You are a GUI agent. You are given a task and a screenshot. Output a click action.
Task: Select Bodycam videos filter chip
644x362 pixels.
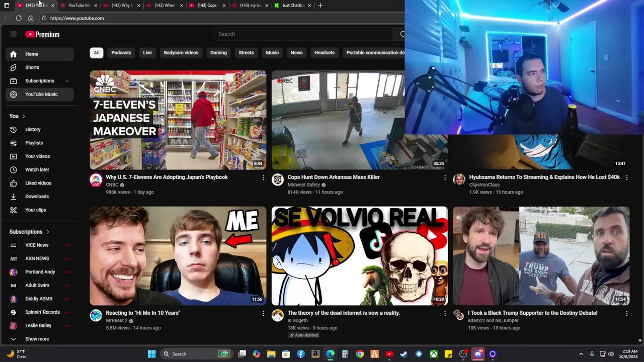click(x=181, y=53)
